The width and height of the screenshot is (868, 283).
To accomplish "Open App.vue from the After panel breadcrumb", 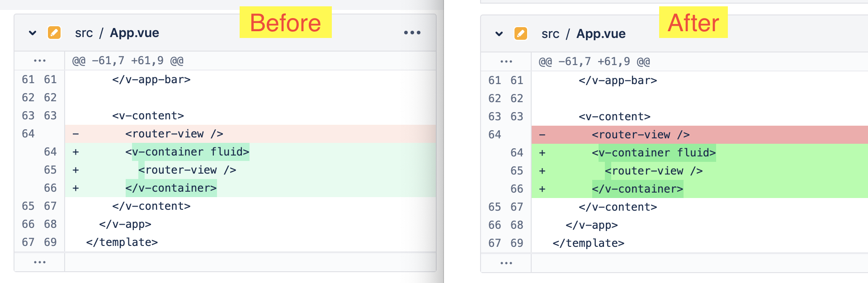I will click(601, 33).
